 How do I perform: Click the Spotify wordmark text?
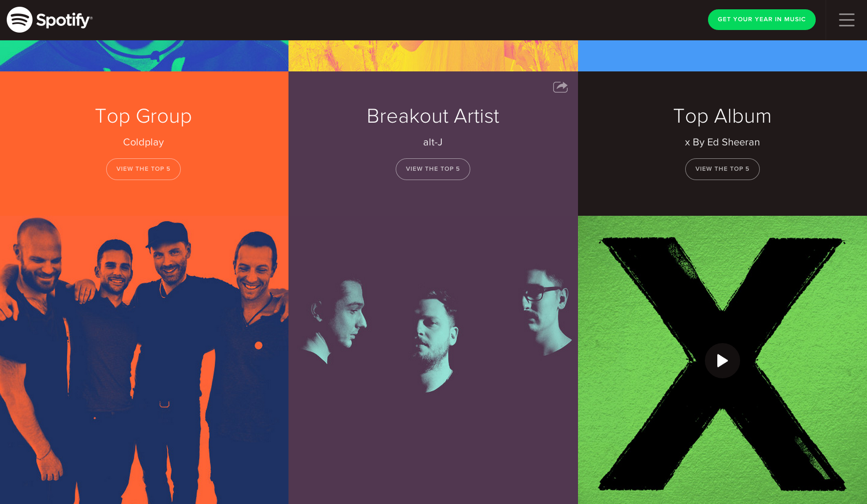(x=64, y=20)
